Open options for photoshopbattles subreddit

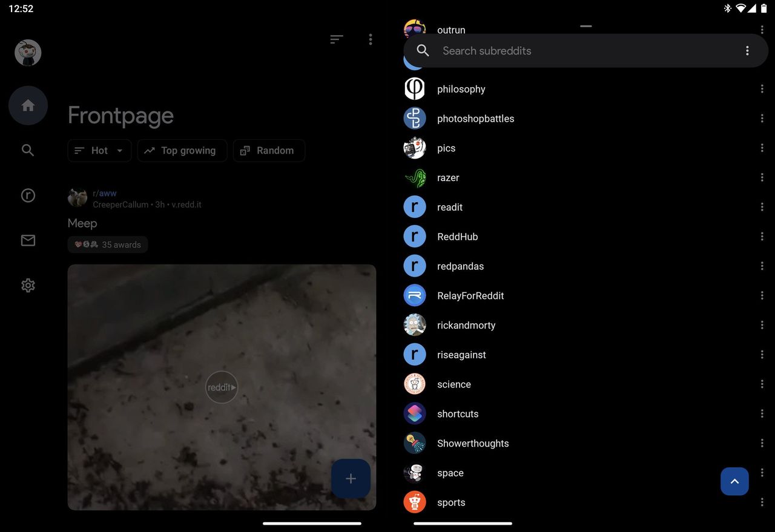pos(762,119)
